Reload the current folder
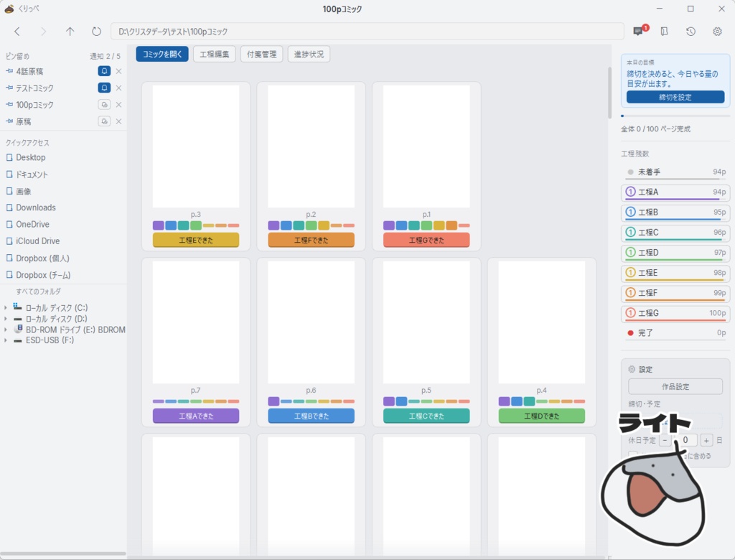The image size is (735, 560). pos(96,32)
